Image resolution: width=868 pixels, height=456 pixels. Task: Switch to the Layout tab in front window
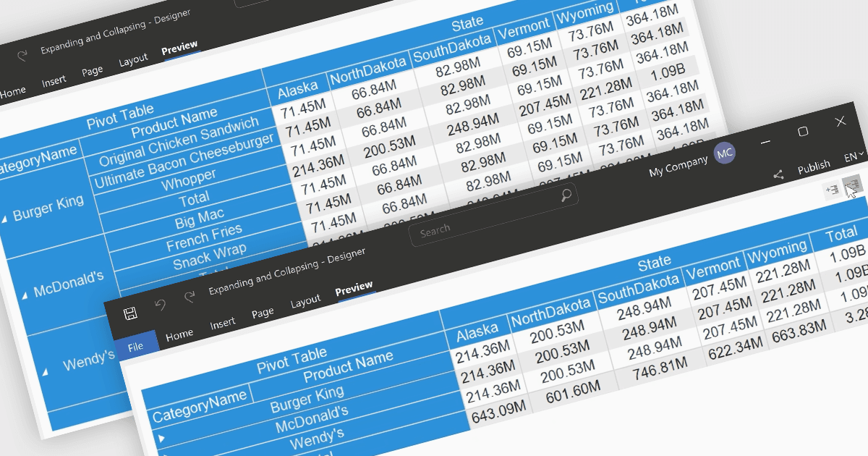(x=305, y=300)
